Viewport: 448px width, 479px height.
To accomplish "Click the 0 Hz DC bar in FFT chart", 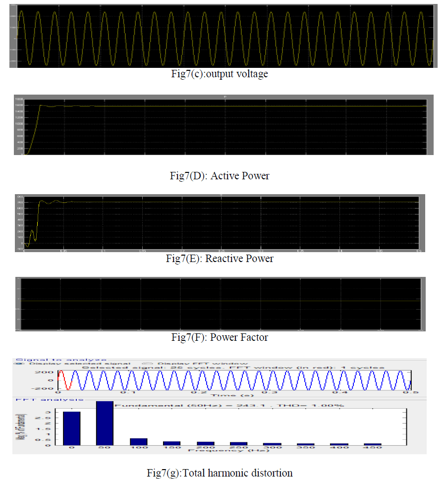I will [x=71, y=428].
